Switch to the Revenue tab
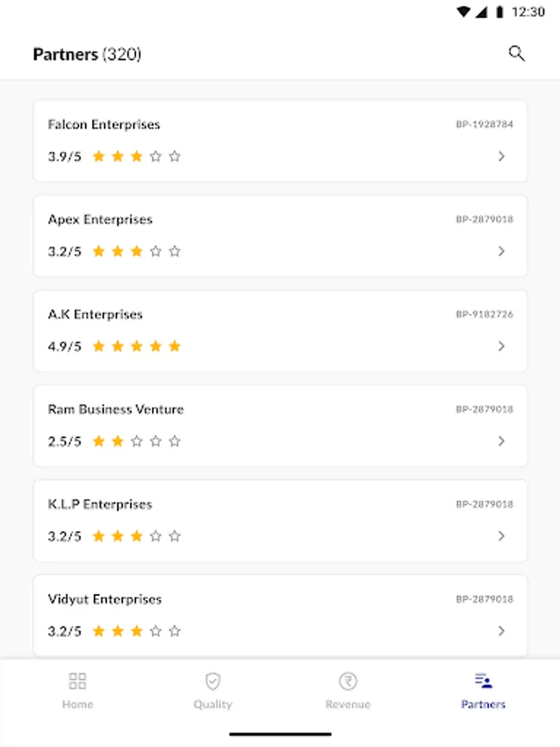Screen dimensions: 560x747 (x=348, y=693)
